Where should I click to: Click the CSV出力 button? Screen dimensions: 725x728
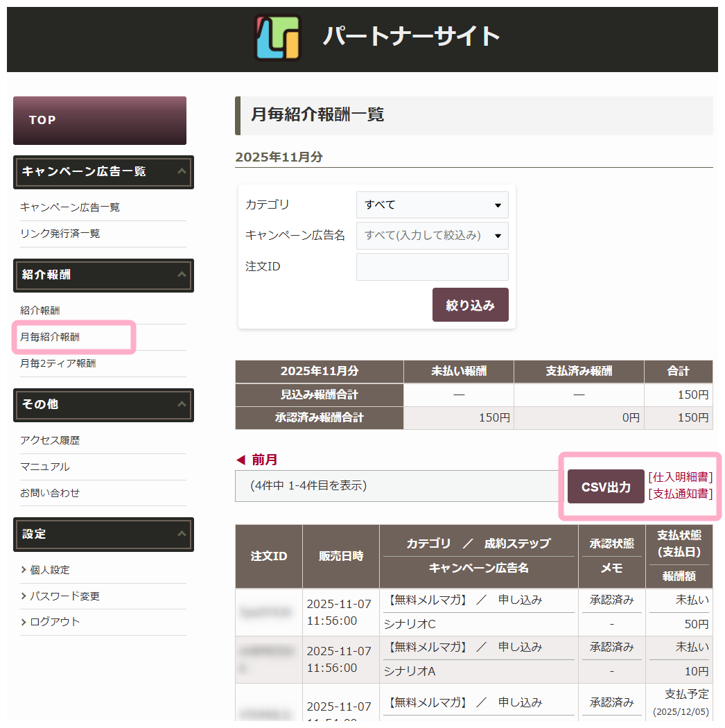[x=606, y=487]
